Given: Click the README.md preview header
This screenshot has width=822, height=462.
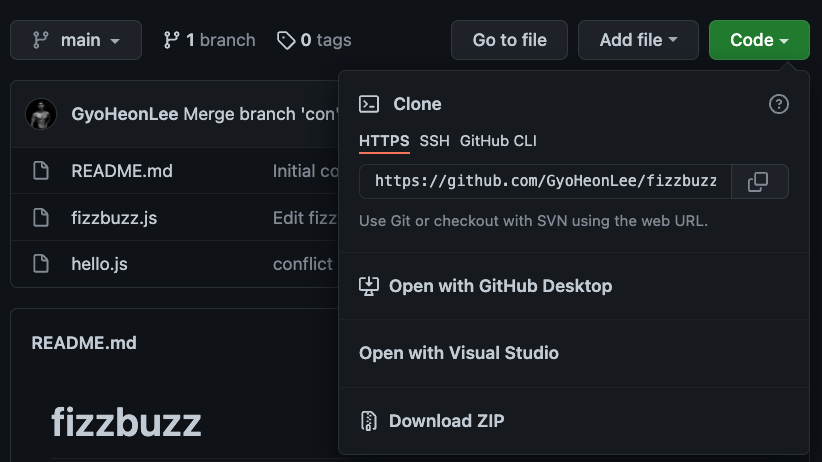Looking at the screenshot, I should pos(84,343).
